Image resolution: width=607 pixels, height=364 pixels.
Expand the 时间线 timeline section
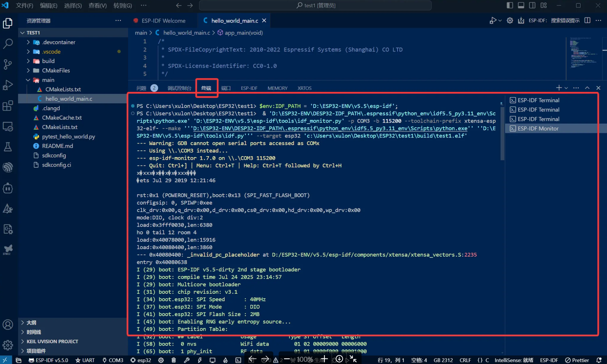pos(34,332)
